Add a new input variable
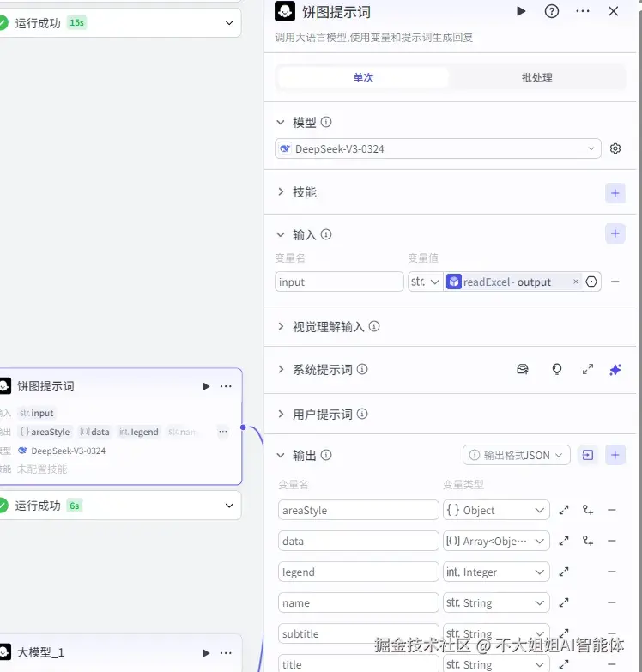Viewport: 642px width, 672px height. 615,233
